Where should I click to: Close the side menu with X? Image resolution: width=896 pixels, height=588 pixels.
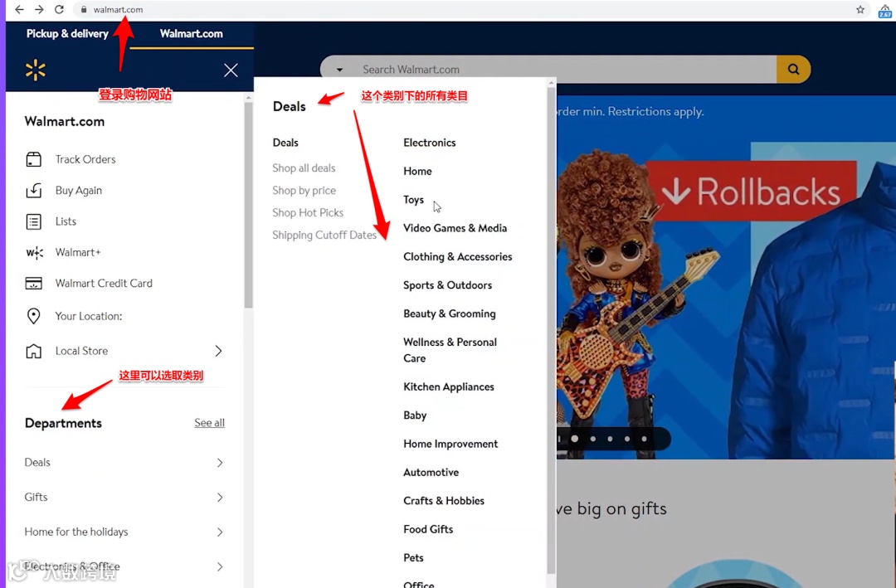231,70
